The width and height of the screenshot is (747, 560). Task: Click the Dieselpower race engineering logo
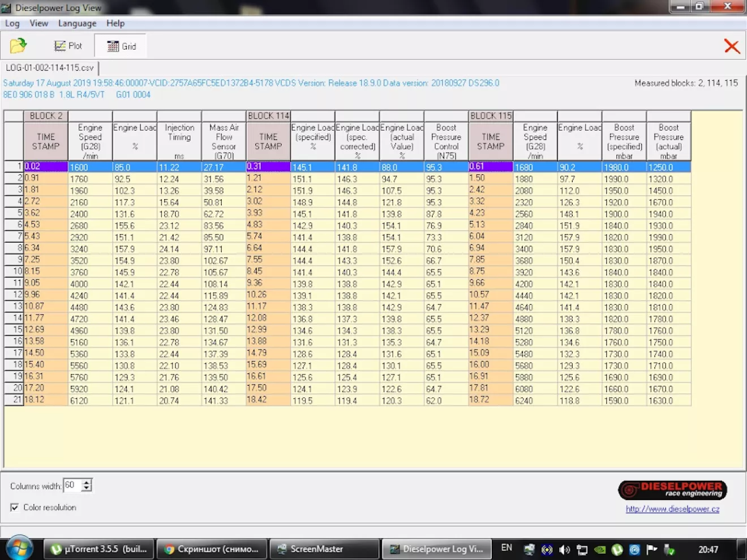coord(672,490)
